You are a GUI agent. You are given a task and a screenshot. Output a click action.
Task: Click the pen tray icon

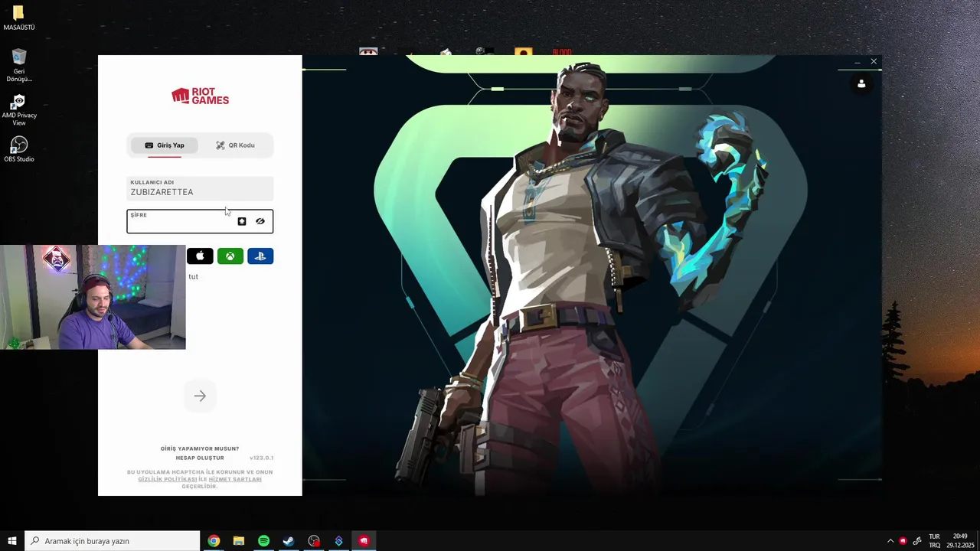pos(917,541)
